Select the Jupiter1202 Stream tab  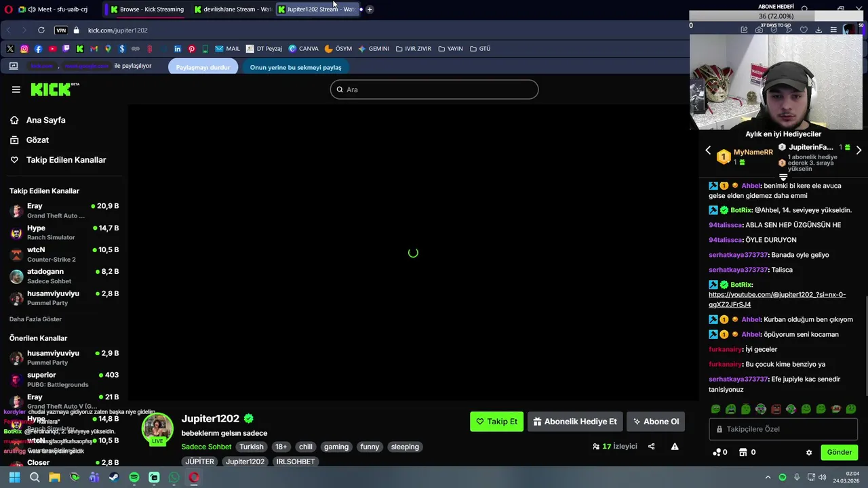[x=316, y=9]
